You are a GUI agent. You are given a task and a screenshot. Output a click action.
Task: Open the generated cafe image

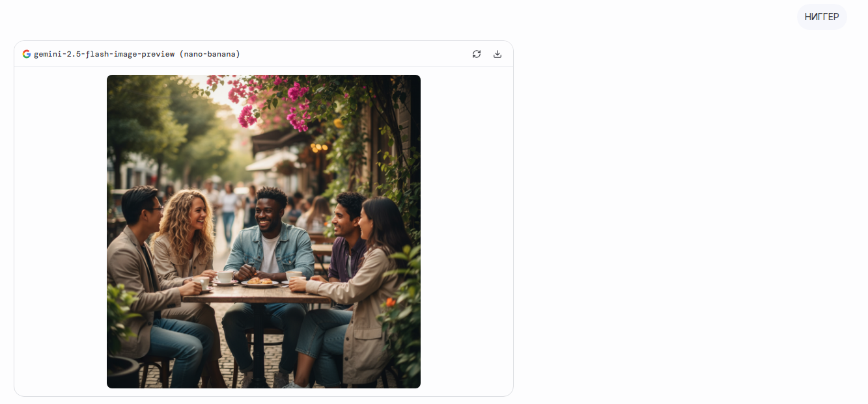264,232
